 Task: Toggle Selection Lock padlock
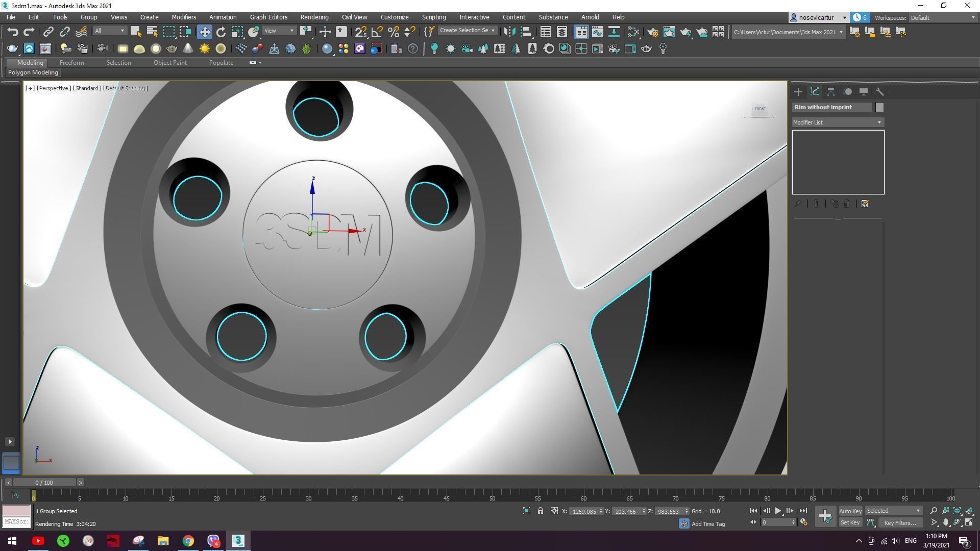tap(540, 511)
